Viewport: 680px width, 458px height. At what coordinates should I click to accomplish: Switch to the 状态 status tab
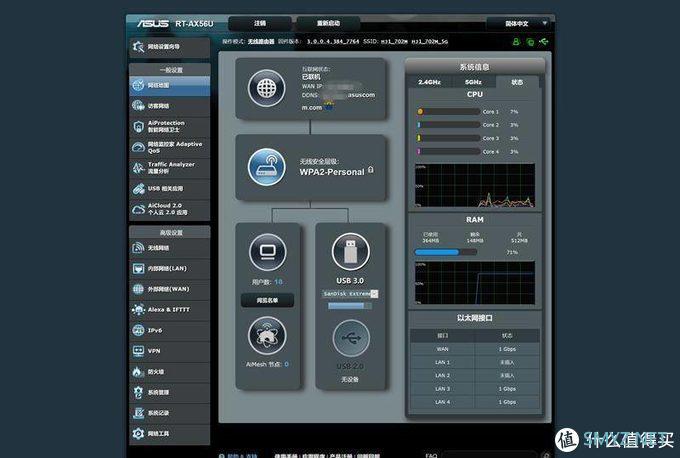pos(517,82)
